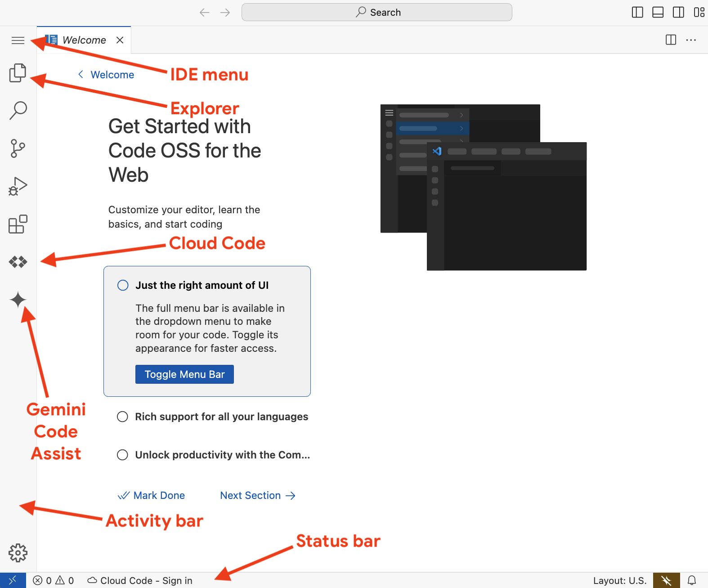Click the Search command center field

377,12
